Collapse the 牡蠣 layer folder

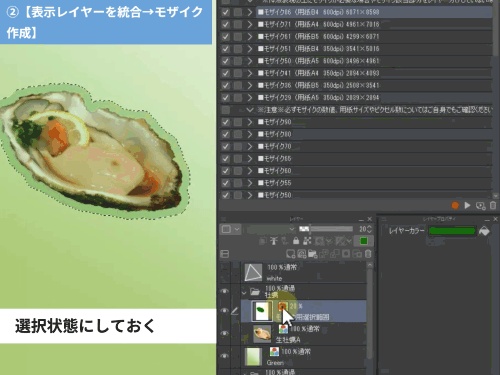coord(244,293)
